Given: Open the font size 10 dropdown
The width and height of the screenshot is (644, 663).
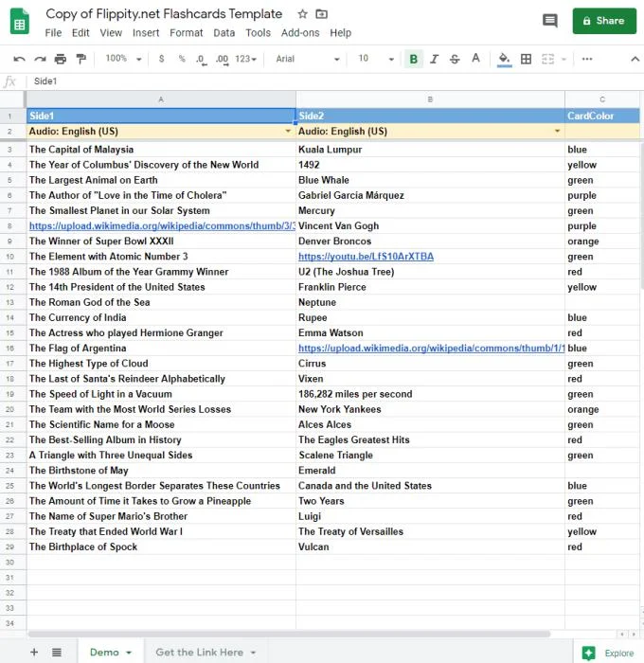Looking at the screenshot, I should click(x=375, y=59).
